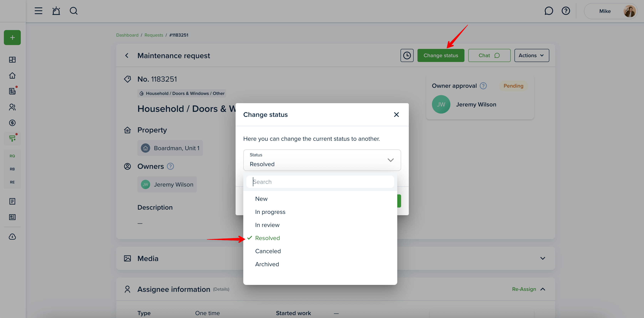
Task: Open the request history clock icon
Action: click(x=407, y=55)
